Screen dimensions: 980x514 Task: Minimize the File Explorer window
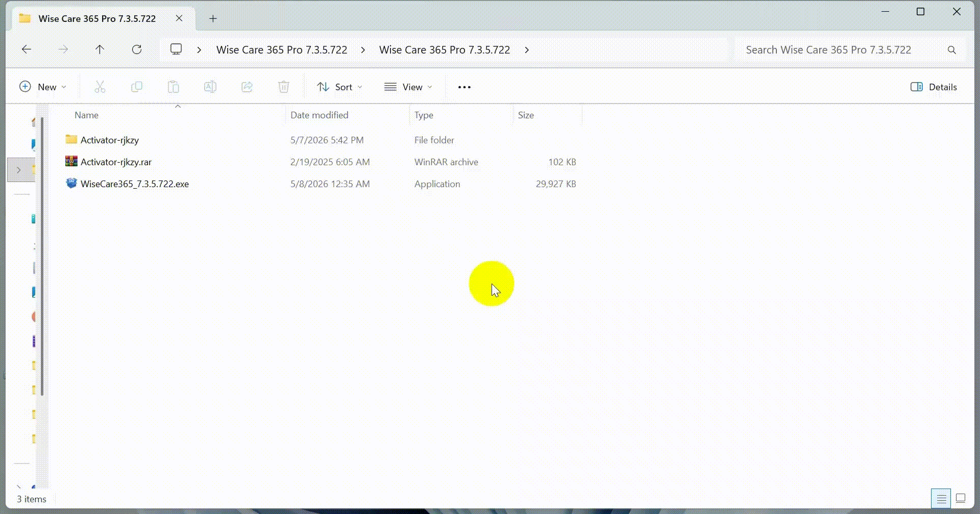click(x=886, y=11)
